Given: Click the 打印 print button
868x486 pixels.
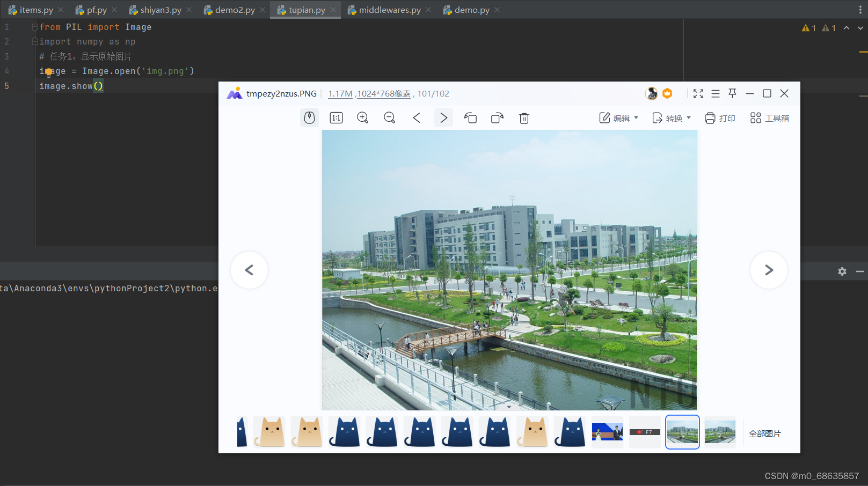Looking at the screenshot, I should click(x=720, y=118).
